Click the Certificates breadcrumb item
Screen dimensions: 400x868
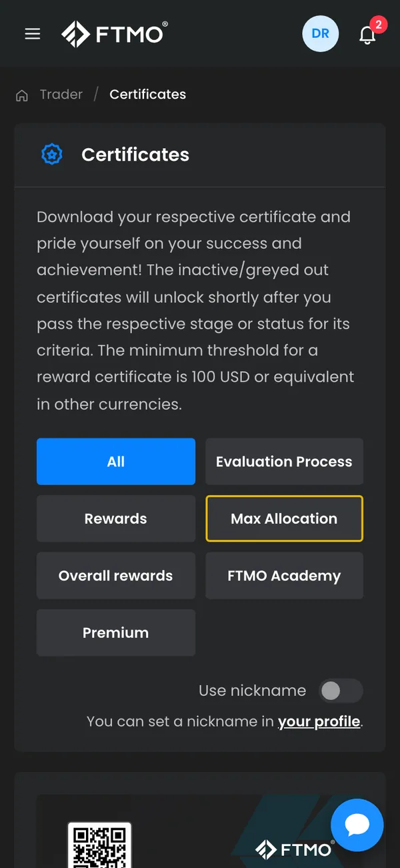tap(148, 95)
